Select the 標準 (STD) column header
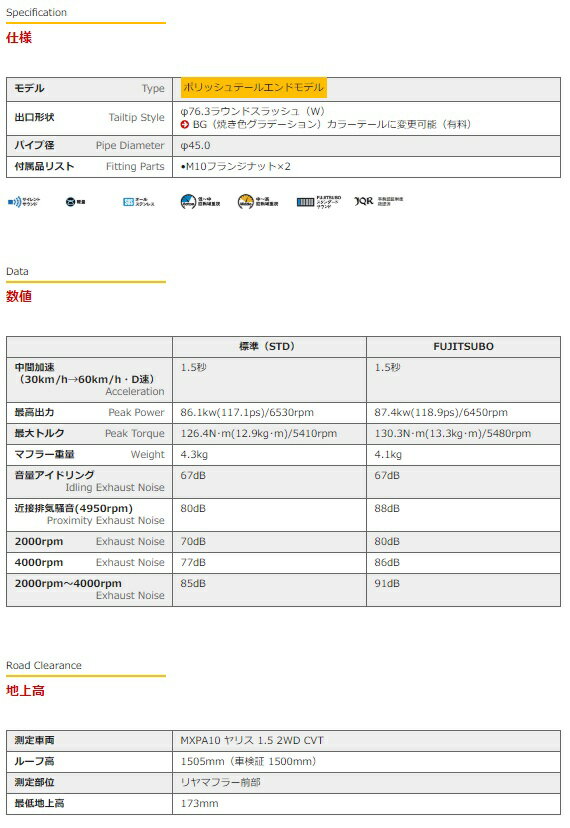 (x=269, y=346)
